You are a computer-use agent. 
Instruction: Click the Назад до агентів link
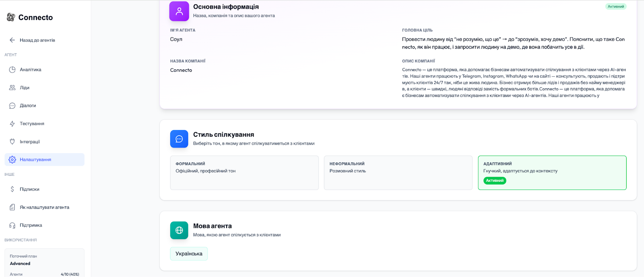[37, 40]
